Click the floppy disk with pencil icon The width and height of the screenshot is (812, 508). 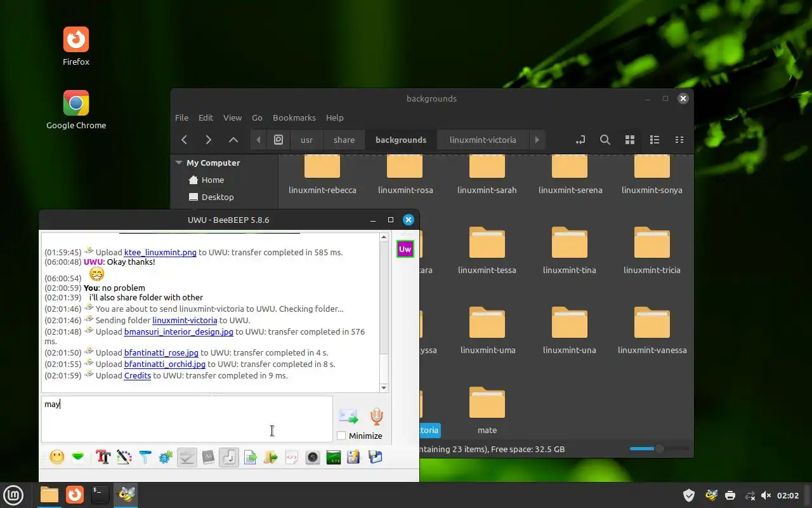point(354,457)
